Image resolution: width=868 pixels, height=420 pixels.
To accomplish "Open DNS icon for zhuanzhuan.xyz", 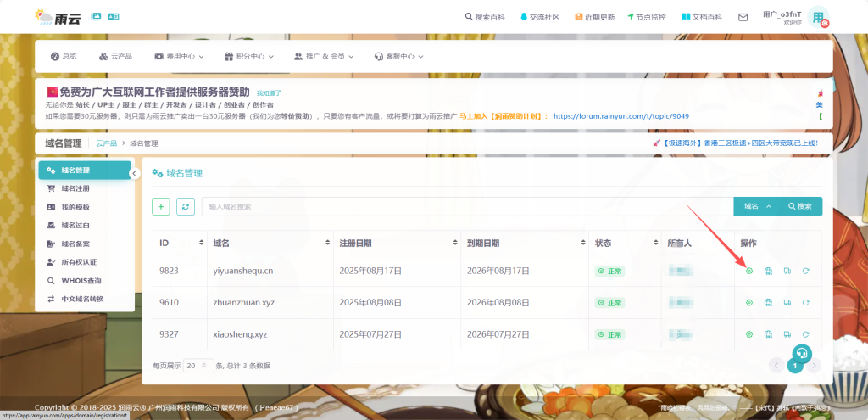I will point(768,303).
